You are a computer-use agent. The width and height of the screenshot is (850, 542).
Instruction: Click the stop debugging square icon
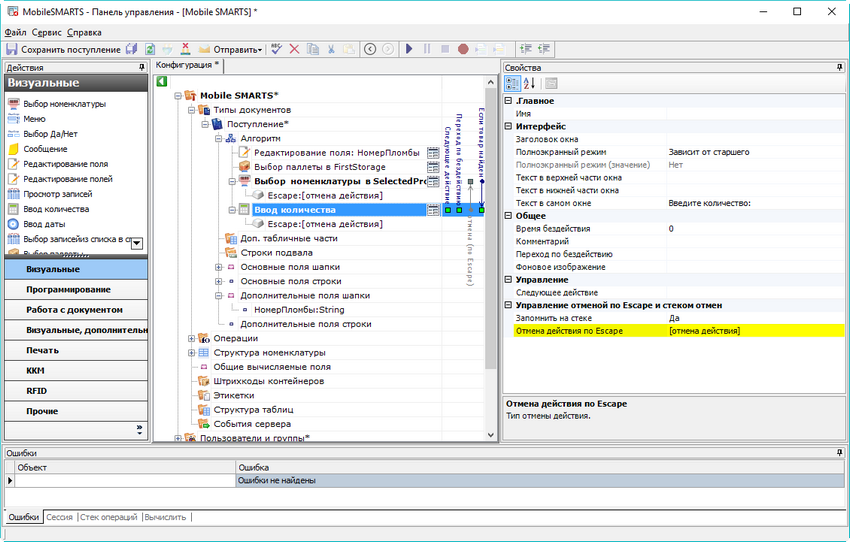click(x=445, y=49)
